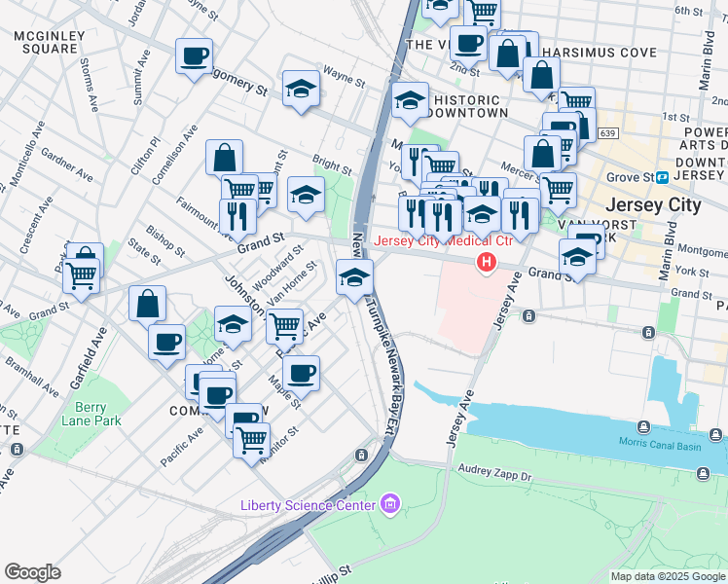Click the school marker on the Turnpike at Grand St
Screen dimensions: 728x584
pyautogui.click(x=354, y=279)
